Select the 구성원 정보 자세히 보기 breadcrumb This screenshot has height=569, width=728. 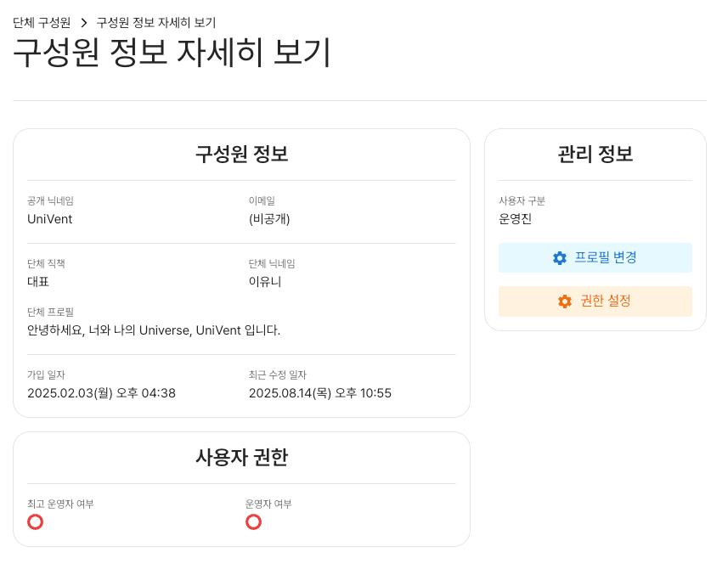[156, 21]
